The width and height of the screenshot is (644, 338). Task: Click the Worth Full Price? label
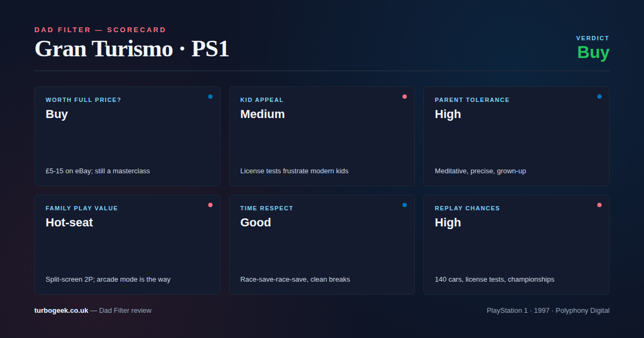click(83, 100)
